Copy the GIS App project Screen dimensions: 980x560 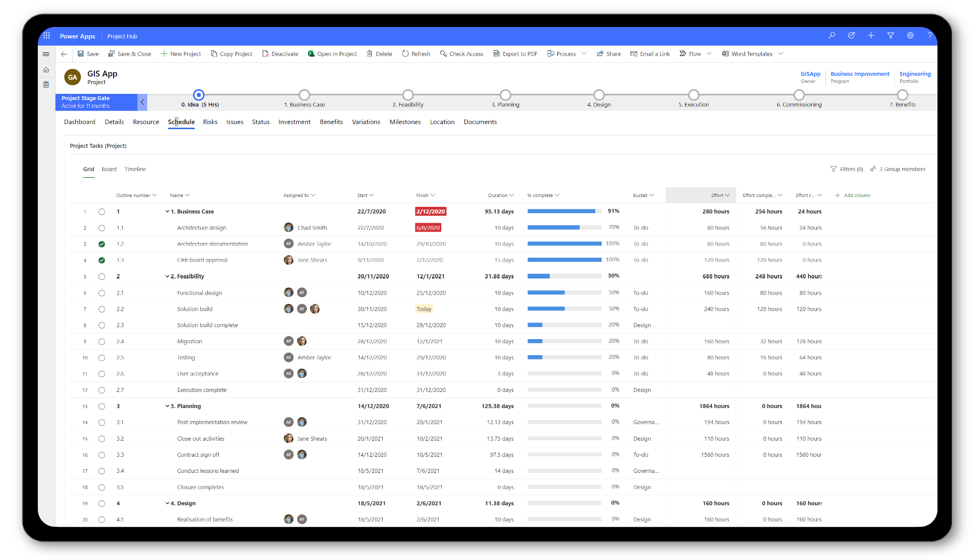point(231,53)
